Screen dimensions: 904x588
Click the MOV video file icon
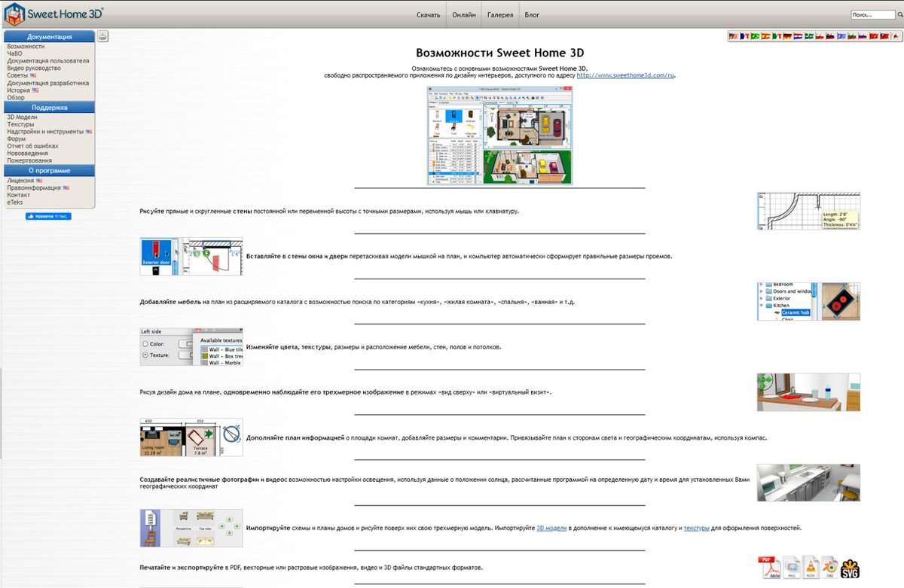(811, 568)
